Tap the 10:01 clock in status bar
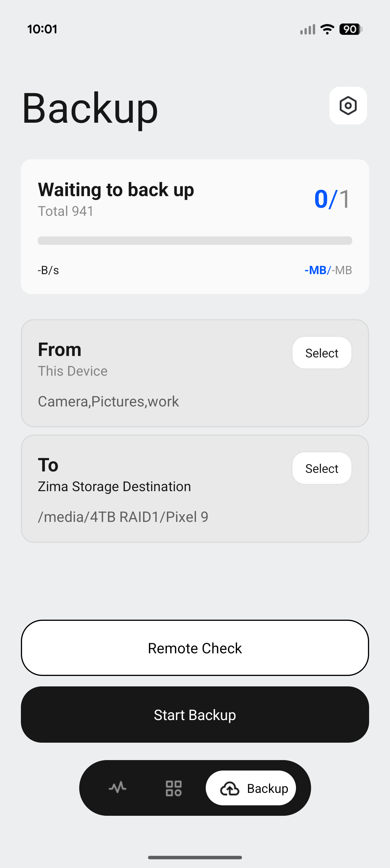The height and width of the screenshot is (868, 390). click(x=42, y=29)
